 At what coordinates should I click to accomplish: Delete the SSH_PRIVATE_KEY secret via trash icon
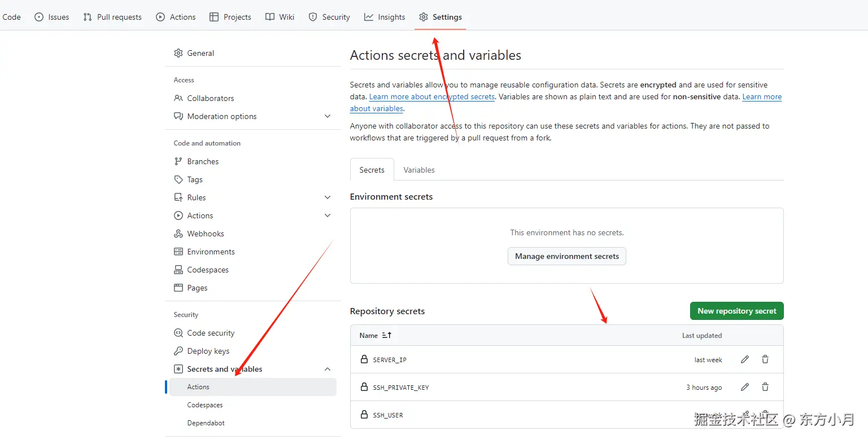pos(765,387)
